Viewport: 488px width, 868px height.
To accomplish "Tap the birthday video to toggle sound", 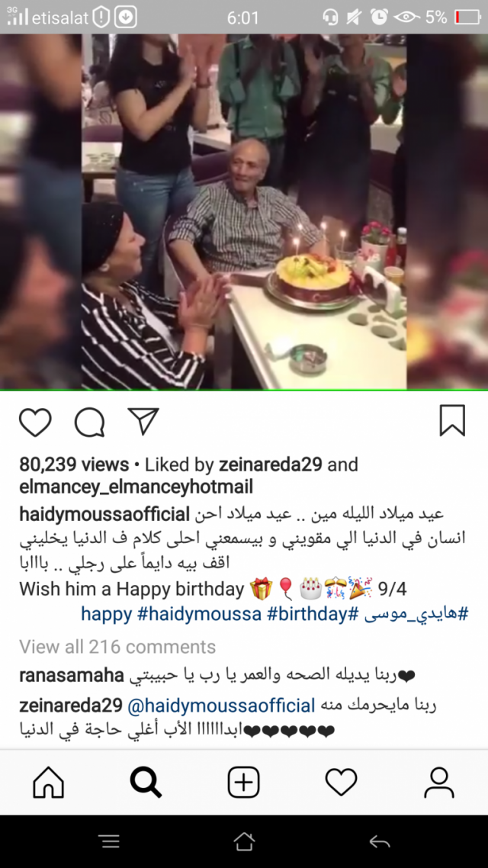I will point(244,211).
